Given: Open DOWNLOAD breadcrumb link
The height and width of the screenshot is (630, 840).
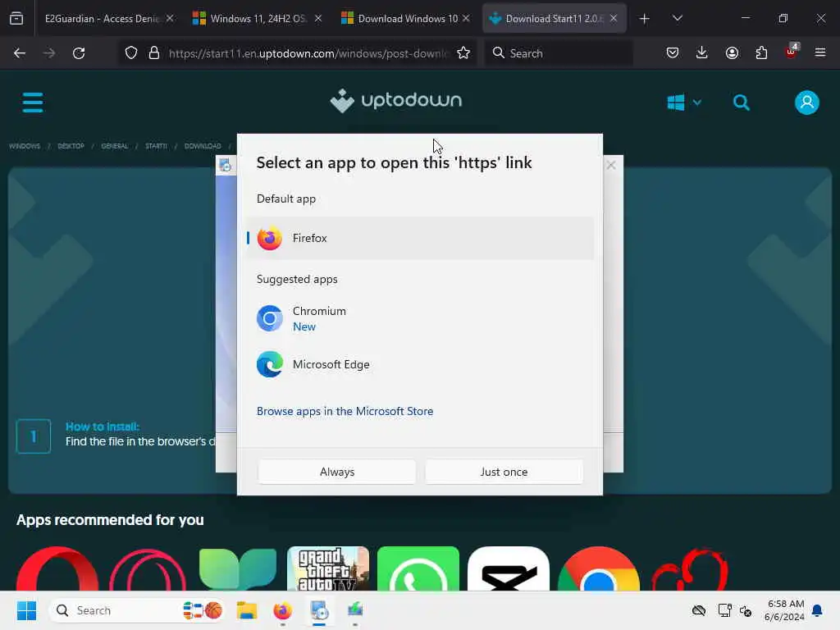Looking at the screenshot, I should point(203,146).
